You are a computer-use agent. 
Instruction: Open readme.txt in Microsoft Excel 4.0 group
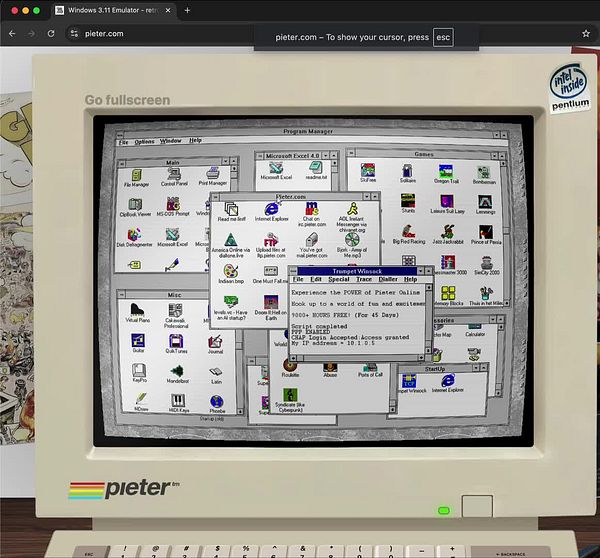[316, 170]
